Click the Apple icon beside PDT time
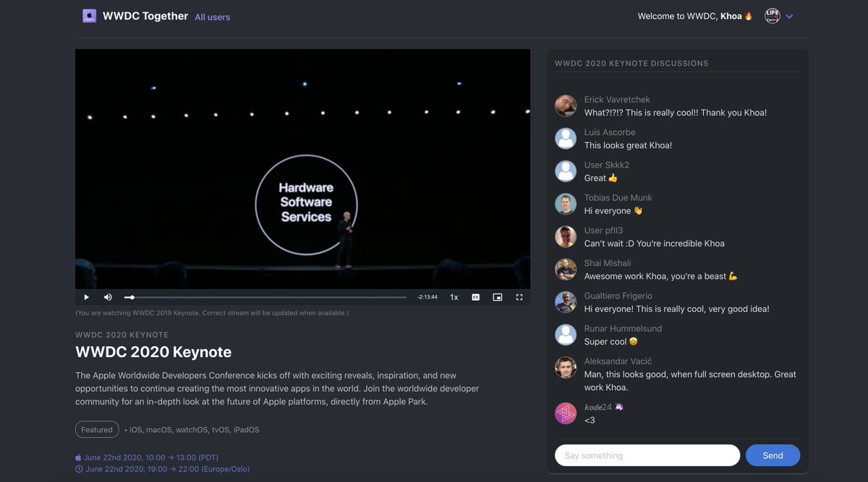 tap(79, 457)
